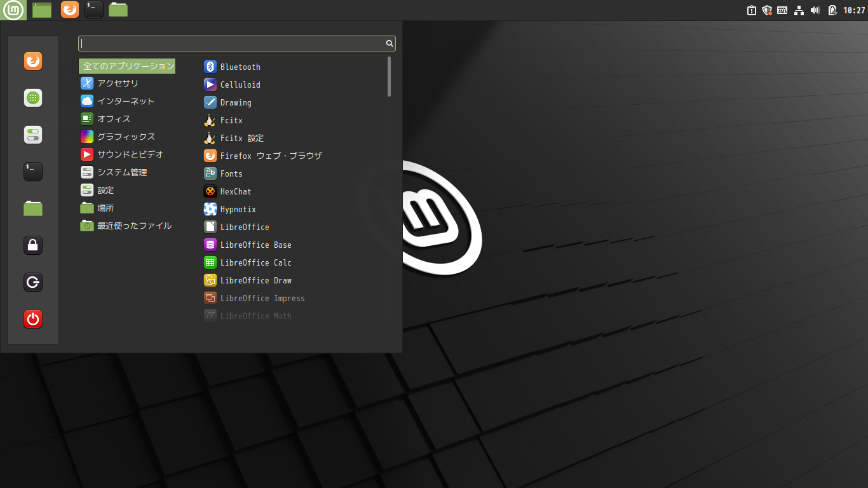Open network connection tray icon

[x=799, y=10]
